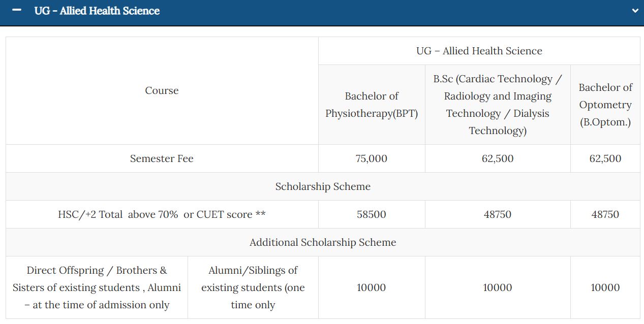
Task: Click the B.Sc semester fee 62,500 cell
Action: coord(498,158)
